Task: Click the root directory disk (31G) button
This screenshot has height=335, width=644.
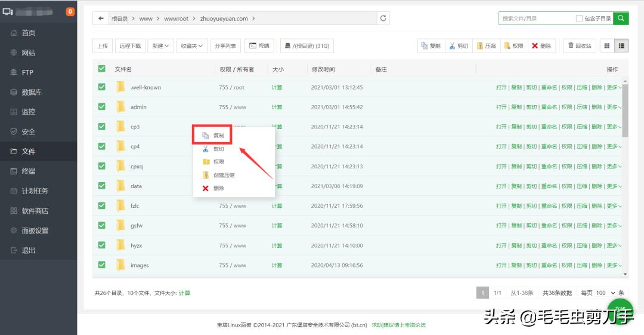Action: pos(307,45)
